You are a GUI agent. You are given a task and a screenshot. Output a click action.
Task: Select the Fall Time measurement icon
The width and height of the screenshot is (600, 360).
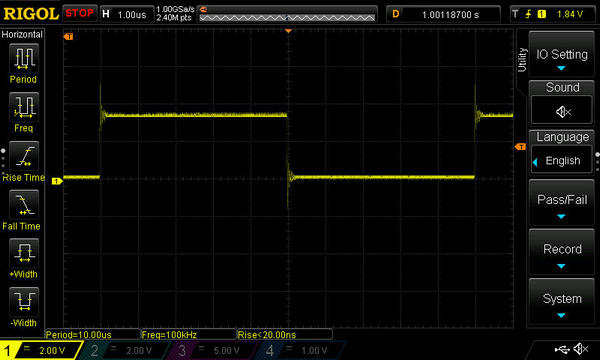pos(24,204)
